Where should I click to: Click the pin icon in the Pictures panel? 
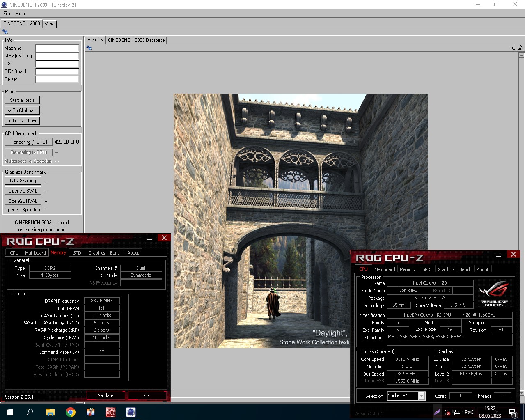pyautogui.click(x=89, y=48)
